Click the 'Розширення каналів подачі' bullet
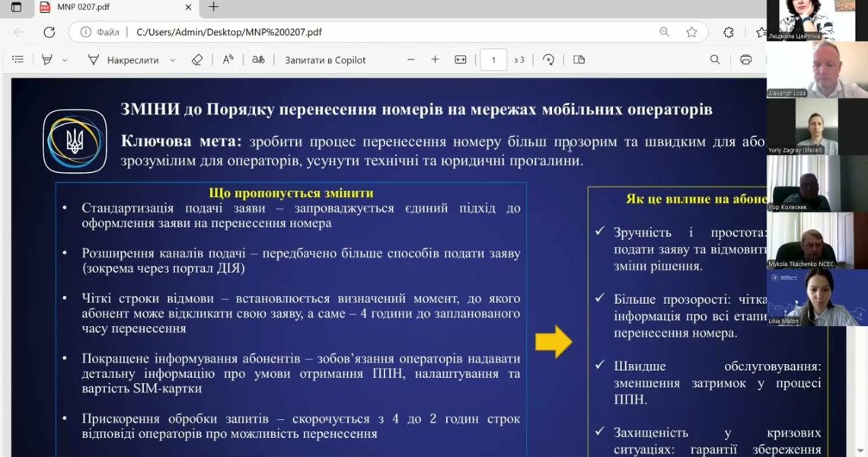 tap(301, 260)
